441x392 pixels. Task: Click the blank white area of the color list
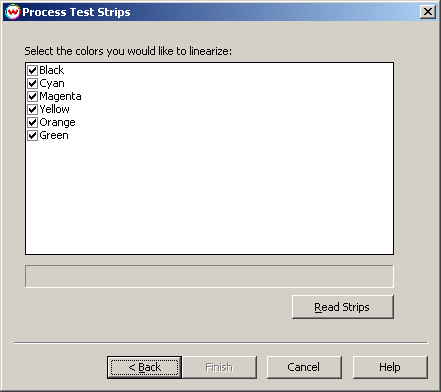209,197
